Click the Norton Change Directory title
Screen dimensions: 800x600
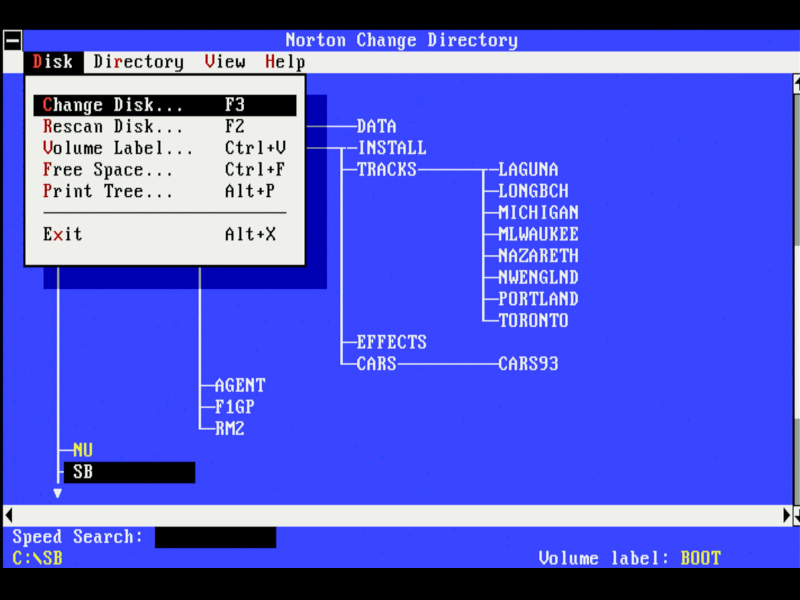click(x=402, y=40)
